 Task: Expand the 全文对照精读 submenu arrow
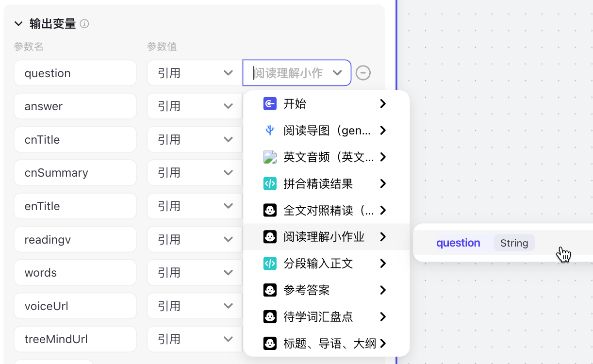(383, 210)
